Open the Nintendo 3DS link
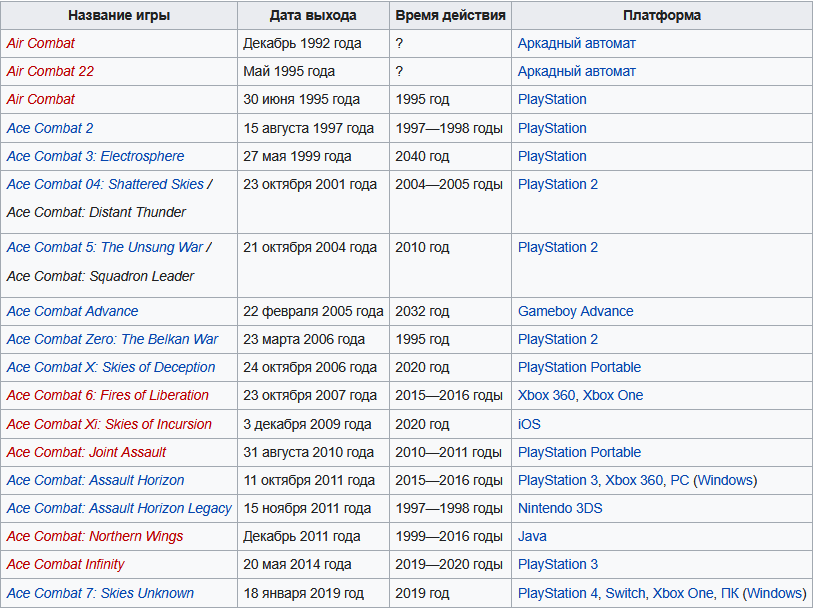 point(560,508)
